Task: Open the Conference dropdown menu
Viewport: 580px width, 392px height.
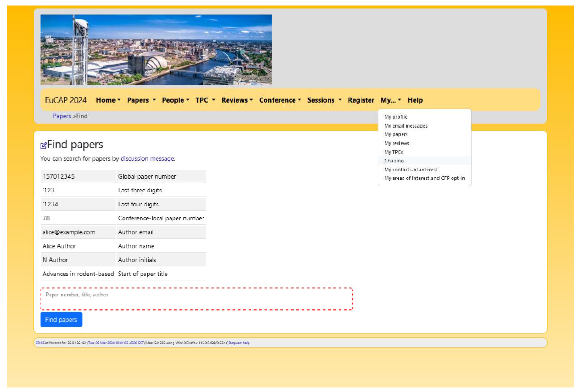Action: [x=280, y=100]
